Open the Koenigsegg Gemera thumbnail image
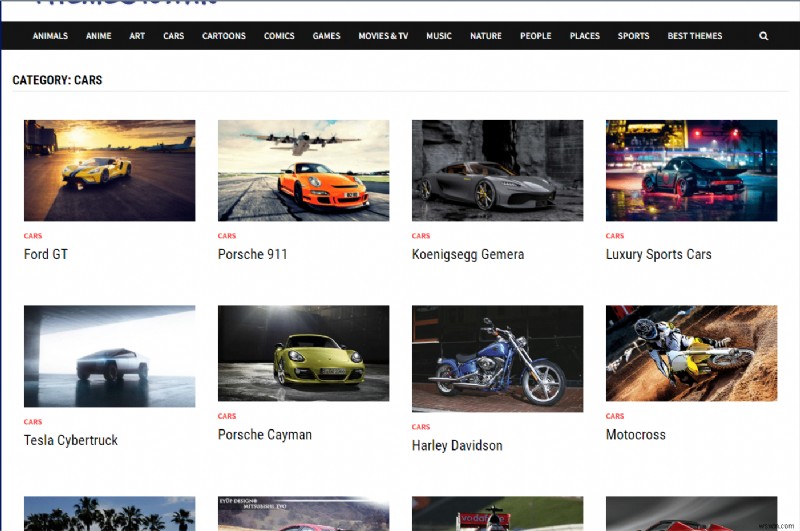This screenshot has width=800, height=531. 497,170
